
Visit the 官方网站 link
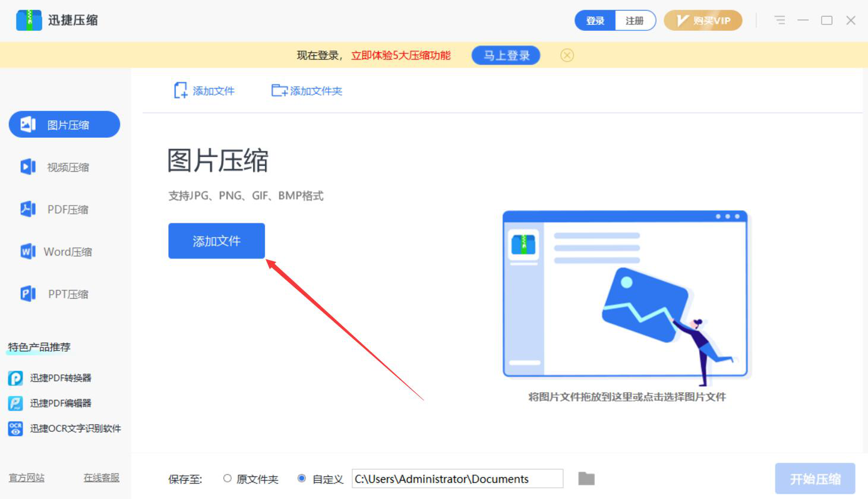pyautogui.click(x=27, y=478)
